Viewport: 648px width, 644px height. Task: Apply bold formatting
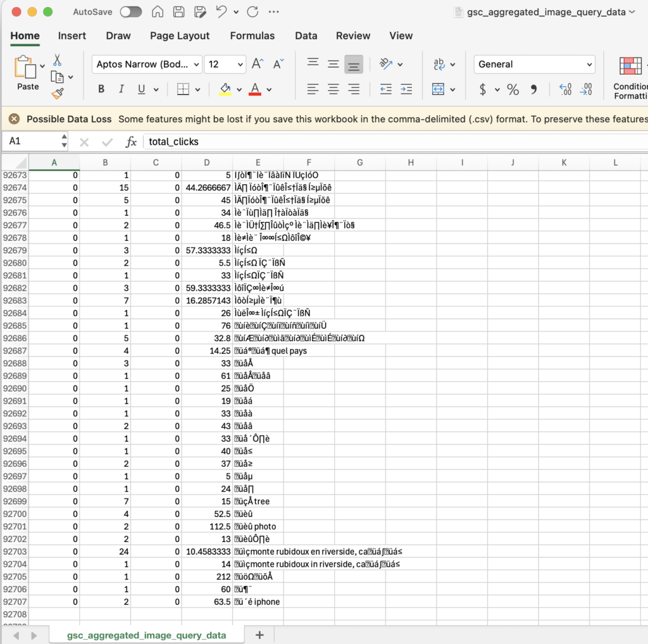pyautogui.click(x=101, y=89)
